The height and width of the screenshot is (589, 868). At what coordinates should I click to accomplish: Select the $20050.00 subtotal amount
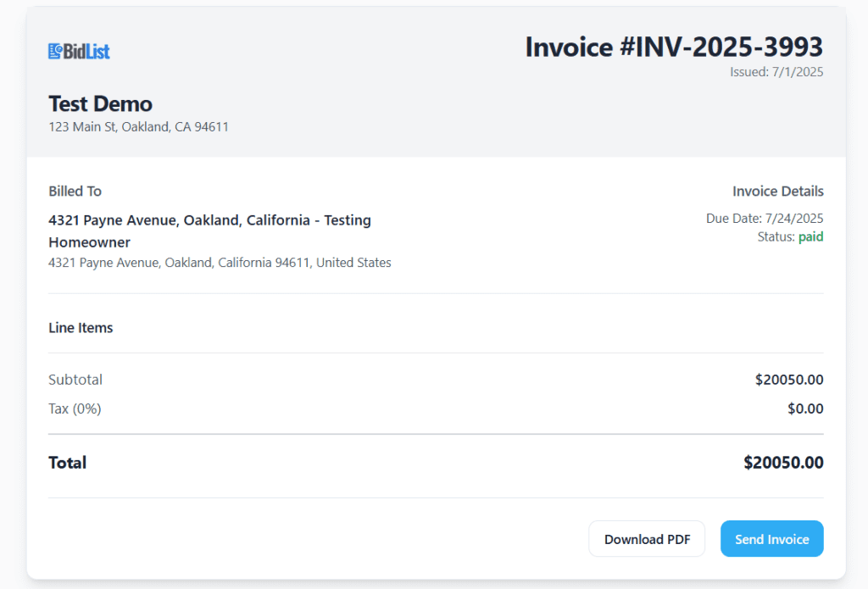coord(789,380)
